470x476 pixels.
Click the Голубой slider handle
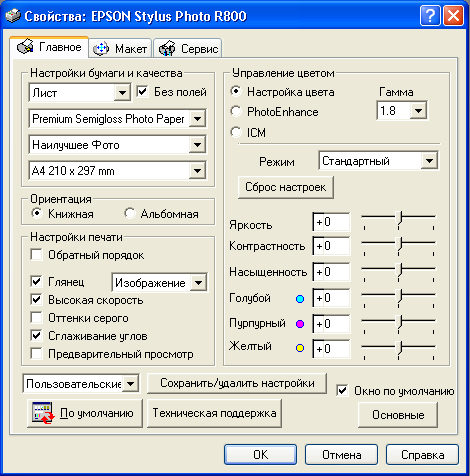tap(399, 296)
